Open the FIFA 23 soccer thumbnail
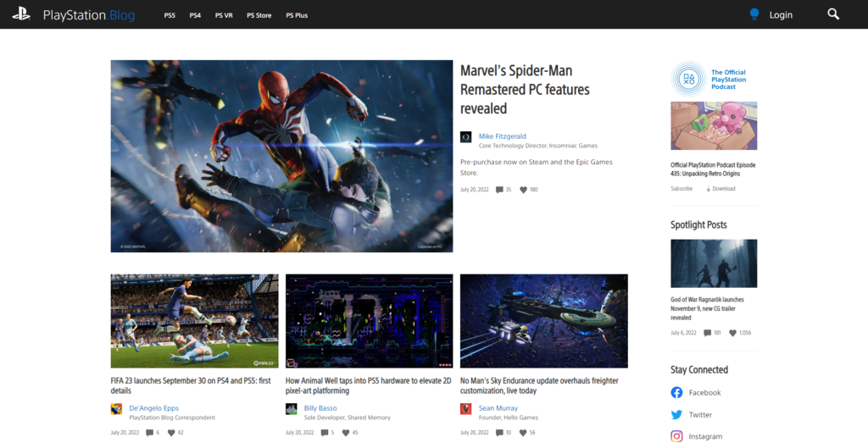The height and width of the screenshot is (448, 868). click(194, 321)
